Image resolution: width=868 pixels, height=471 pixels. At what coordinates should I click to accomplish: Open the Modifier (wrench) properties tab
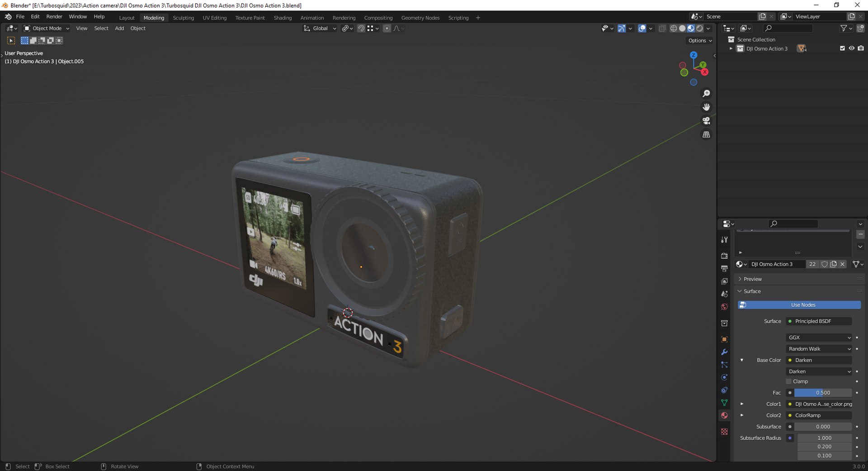724,352
